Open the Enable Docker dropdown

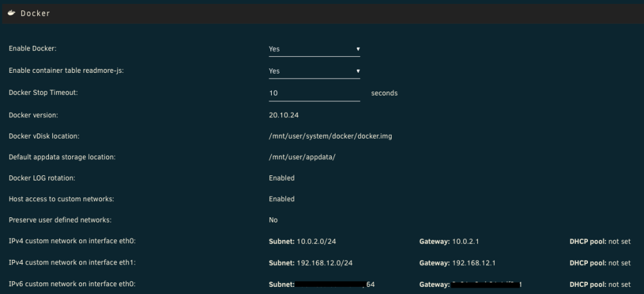(x=314, y=49)
